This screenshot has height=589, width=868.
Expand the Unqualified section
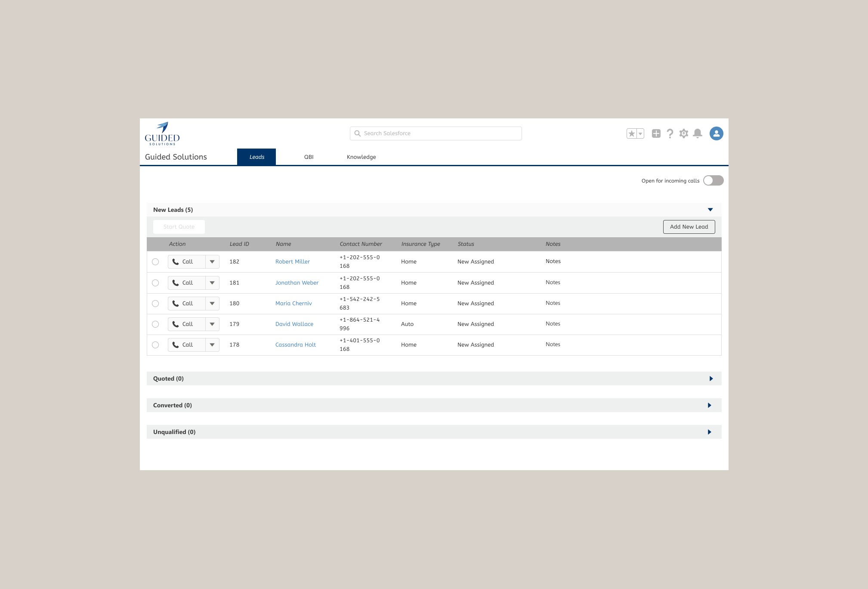709,432
